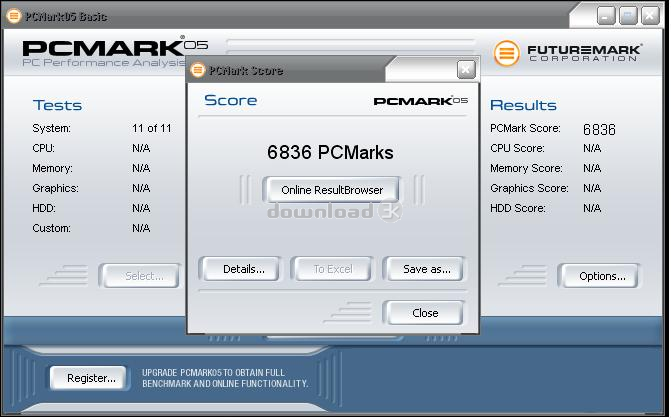671x420 pixels.
Task: Open the Online ResultBrowser
Action: click(x=332, y=190)
